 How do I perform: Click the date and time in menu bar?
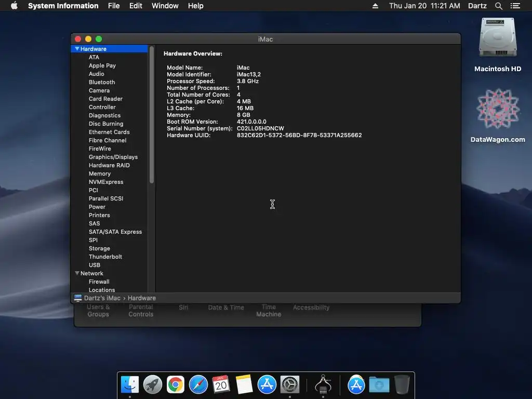[x=424, y=6]
